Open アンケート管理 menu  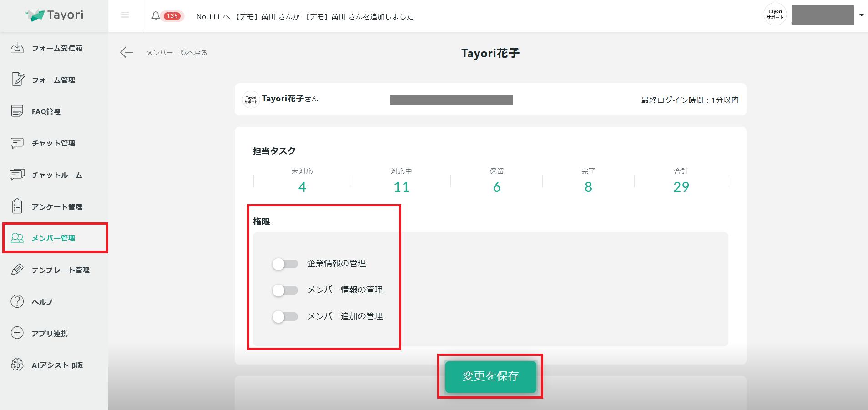pos(57,207)
